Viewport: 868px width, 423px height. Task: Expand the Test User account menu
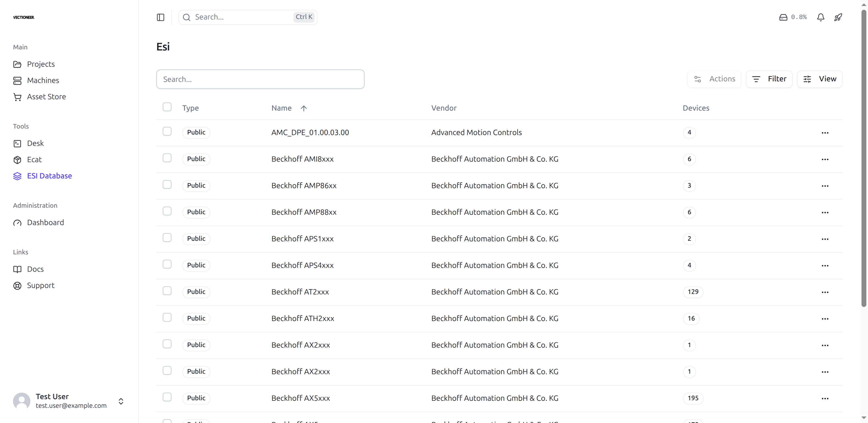[121, 401]
